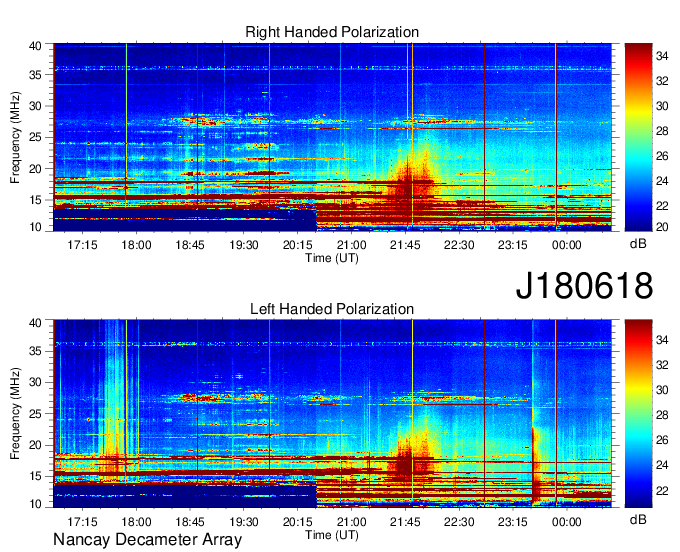
Task: Click the 15 MHz tick of Right Handed plot
Action: click(x=35, y=200)
